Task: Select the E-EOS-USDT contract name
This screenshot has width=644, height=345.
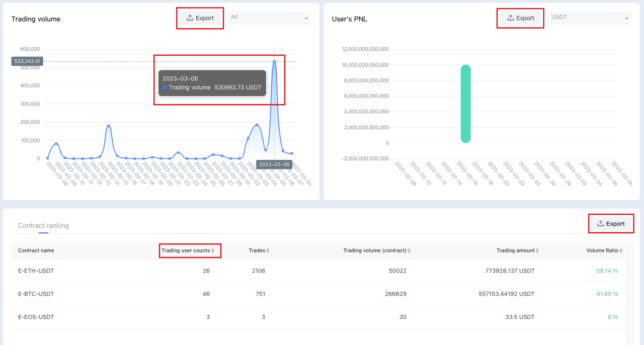Action: click(36, 317)
